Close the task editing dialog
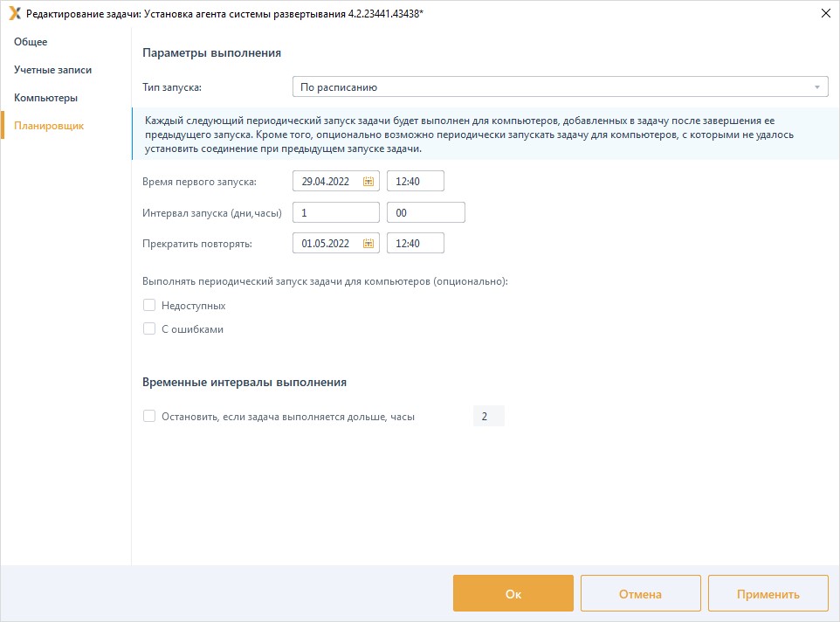 pyautogui.click(x=825, y=13)
